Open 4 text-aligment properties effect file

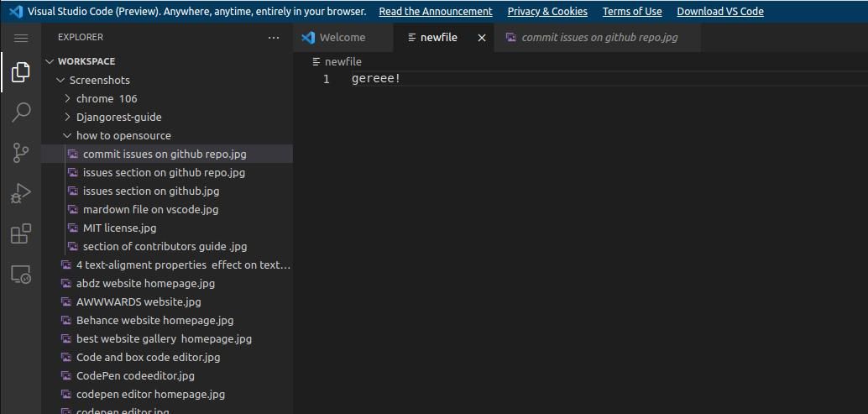[x=167, y=265]
